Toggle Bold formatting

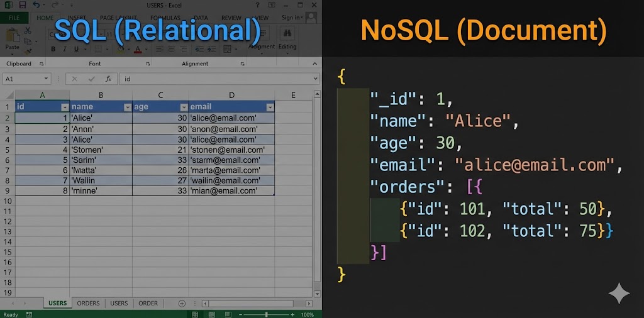click(x=53, y=49)
